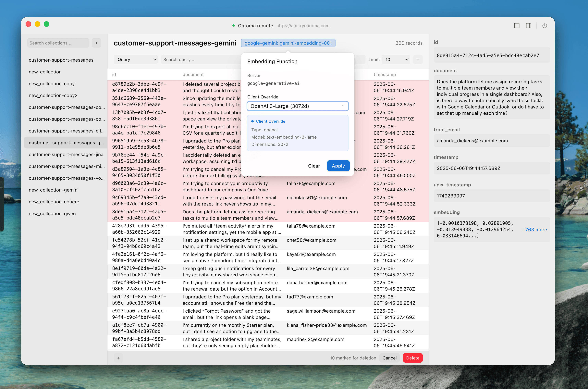
Task: Click the google-gemini embedding function badge
Action: (288, 43)
